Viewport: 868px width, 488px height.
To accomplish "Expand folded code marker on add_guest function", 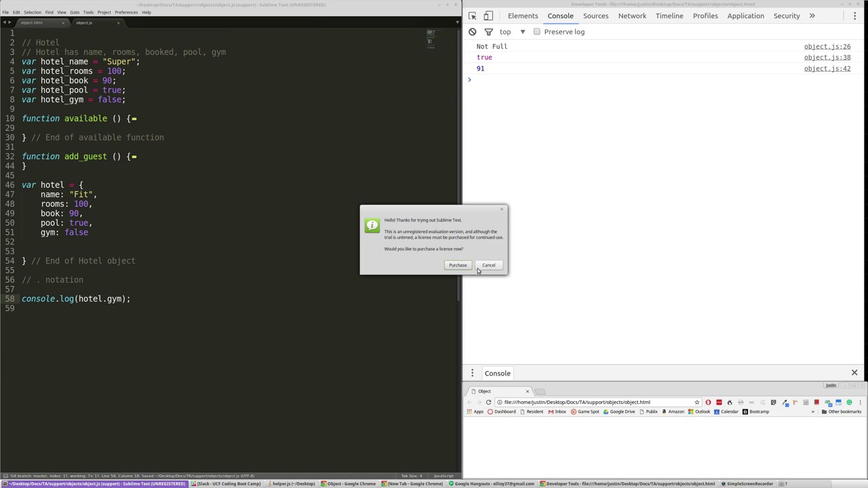I will point(134,157).
